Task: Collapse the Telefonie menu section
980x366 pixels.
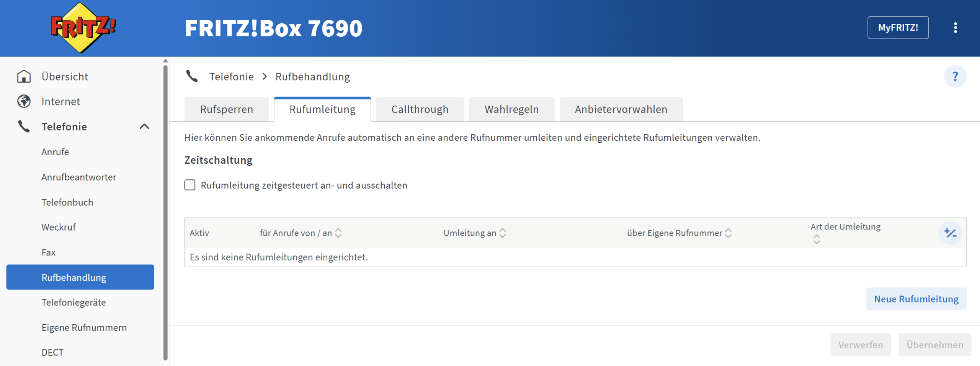Action: tap(144, 127)
